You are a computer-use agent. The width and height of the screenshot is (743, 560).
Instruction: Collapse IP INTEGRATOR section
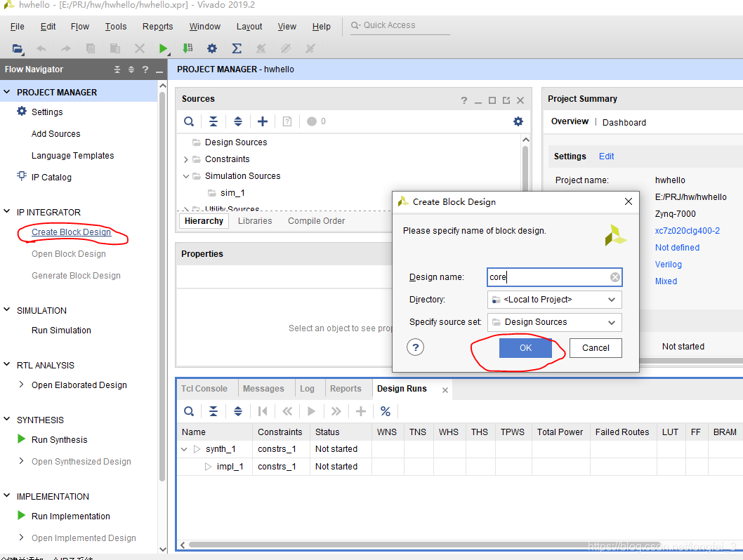pyautogui.click(x=6, y=212)
